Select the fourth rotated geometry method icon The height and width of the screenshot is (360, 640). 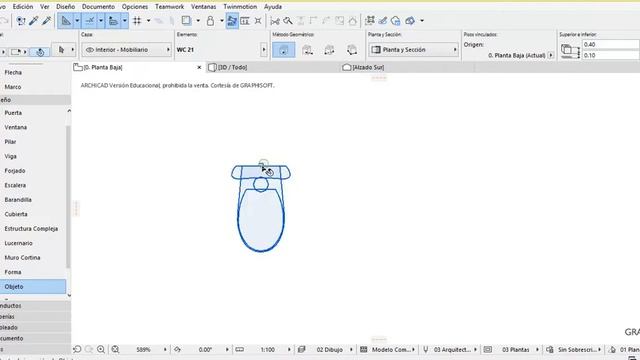352,50
